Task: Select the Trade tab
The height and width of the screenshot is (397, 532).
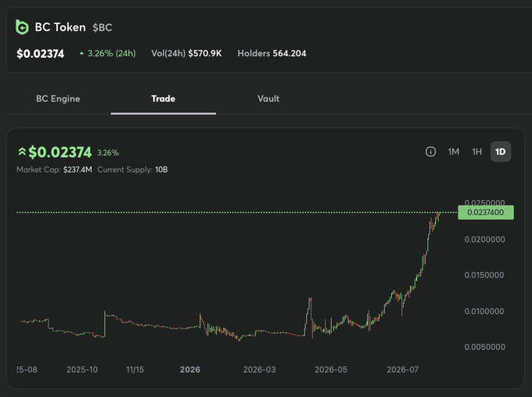Action: pyautogui.click(x=164, y=98)
